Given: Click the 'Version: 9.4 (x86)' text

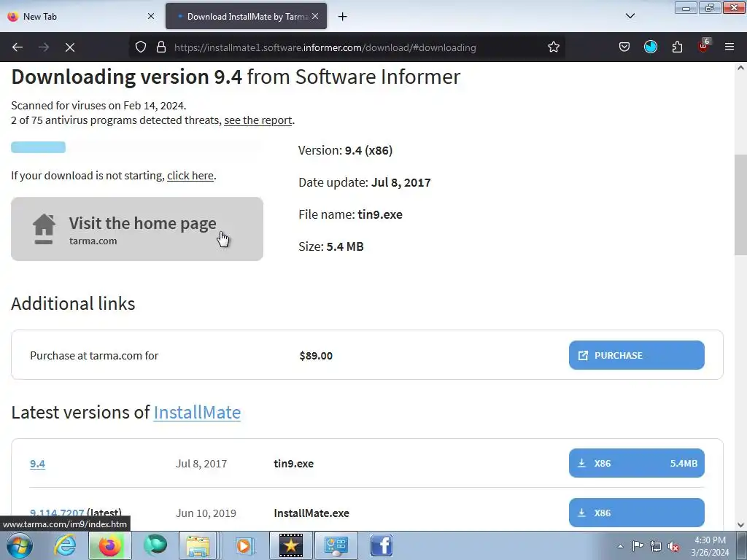Looking at the screenshot, I should (345, 150).
